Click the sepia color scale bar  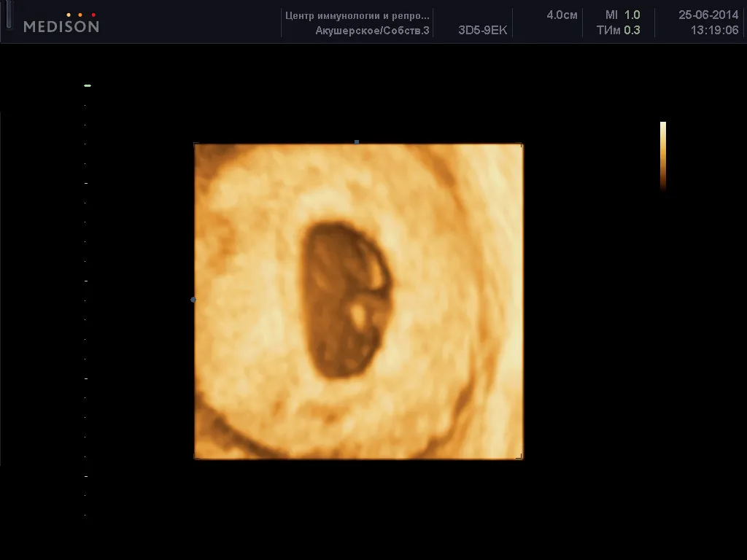(662, 156)
